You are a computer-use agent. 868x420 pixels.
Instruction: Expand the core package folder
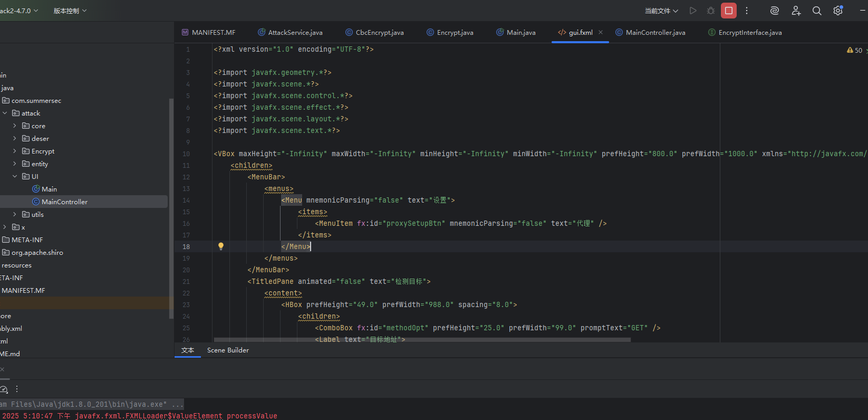(15, 126)
